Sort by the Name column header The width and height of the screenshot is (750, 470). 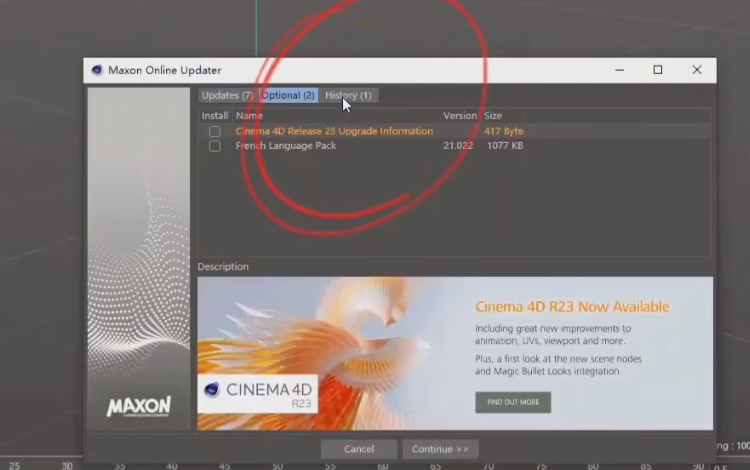pyautogui.click(x=249, y=116)
